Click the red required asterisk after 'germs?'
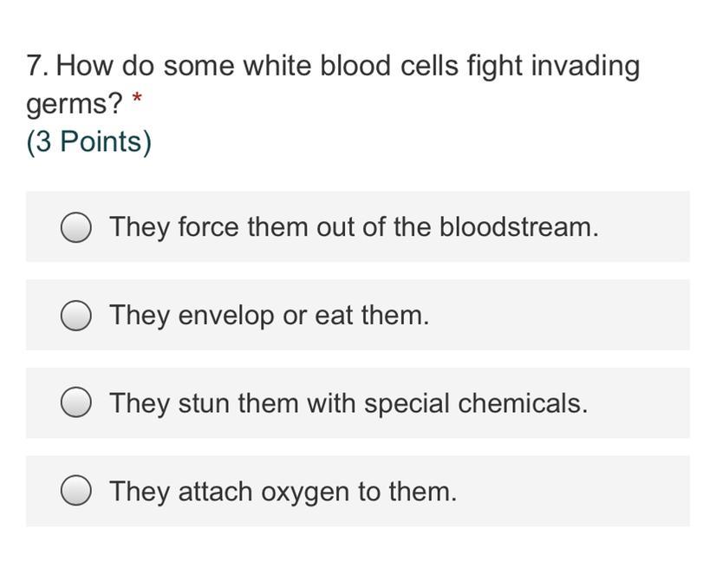716x588 pixels. click(x=137, y=98)
